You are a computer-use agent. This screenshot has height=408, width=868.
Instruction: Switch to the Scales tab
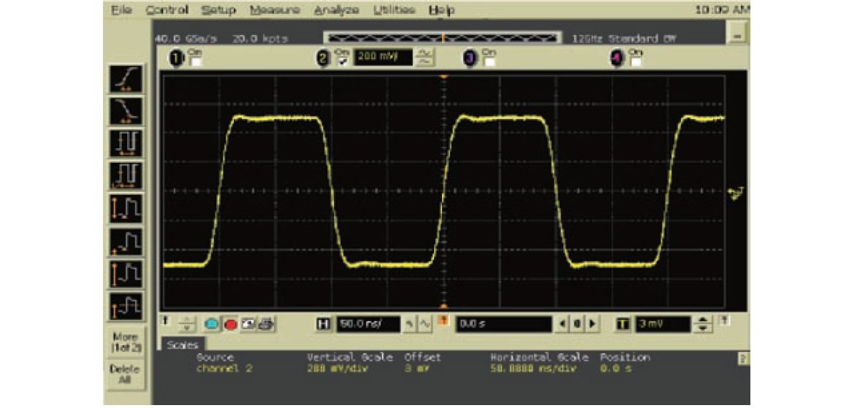tap(182, 345)
